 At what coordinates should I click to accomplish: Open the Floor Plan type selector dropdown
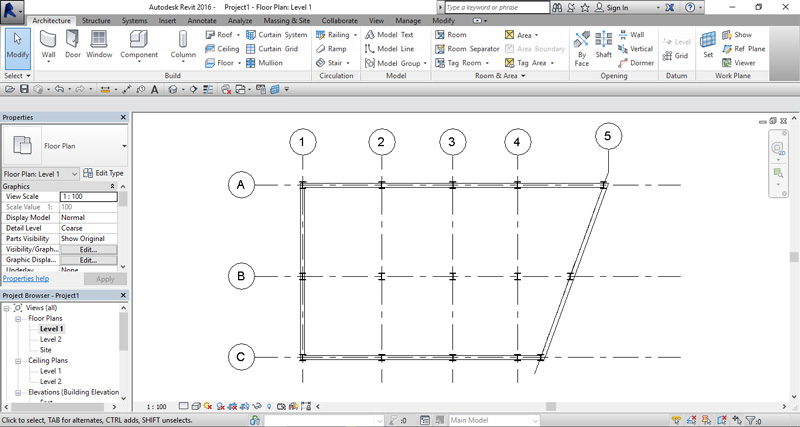(x=124, y=146)
